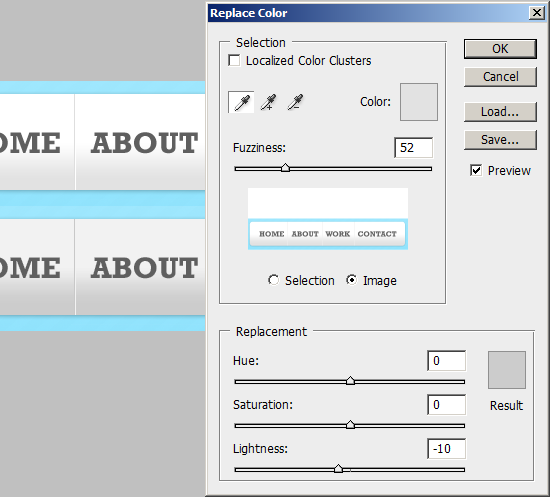Uncheck the Preview checkbox
Viewport: 550px width, 497px height.
pos(476,170)
